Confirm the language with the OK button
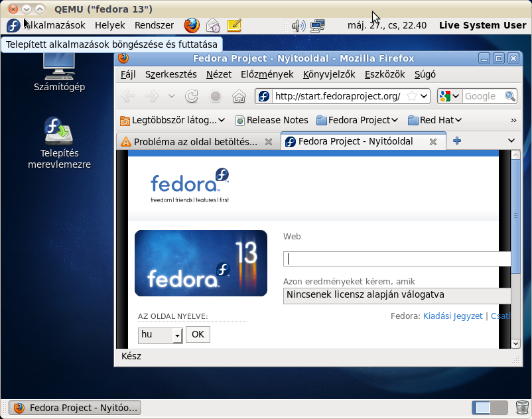 [198, 335]
